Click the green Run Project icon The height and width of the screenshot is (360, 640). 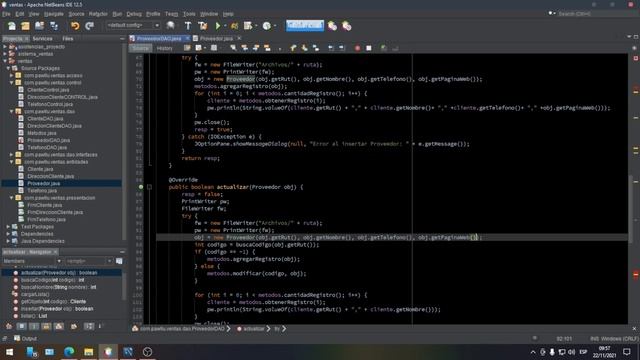(x=218, y=26)
